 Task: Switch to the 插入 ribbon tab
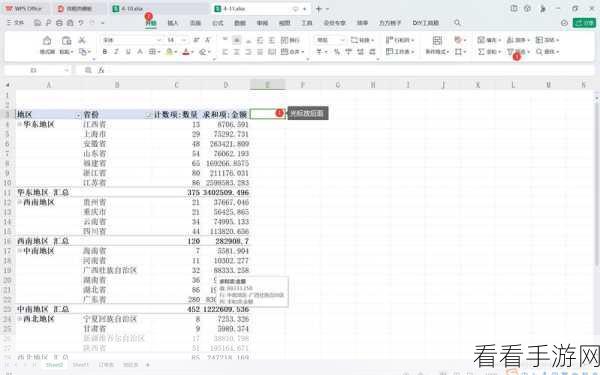coord(173,23)
